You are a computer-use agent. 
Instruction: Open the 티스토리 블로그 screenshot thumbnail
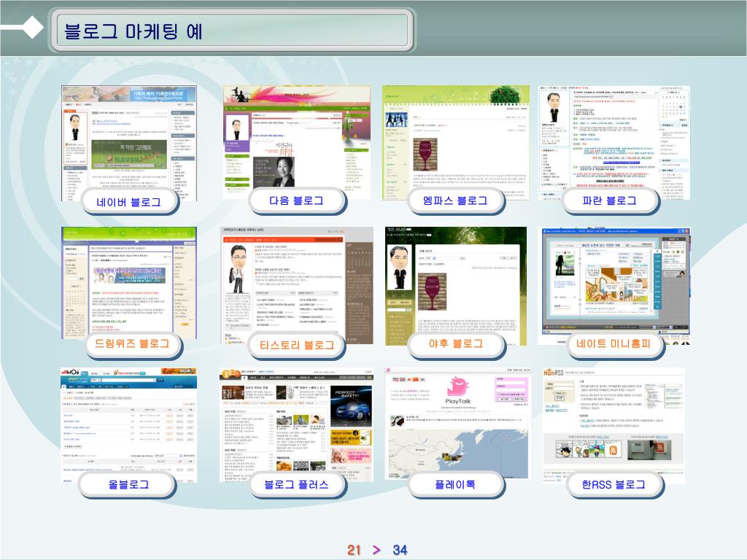pyautogui.click(x=297, y=285)
